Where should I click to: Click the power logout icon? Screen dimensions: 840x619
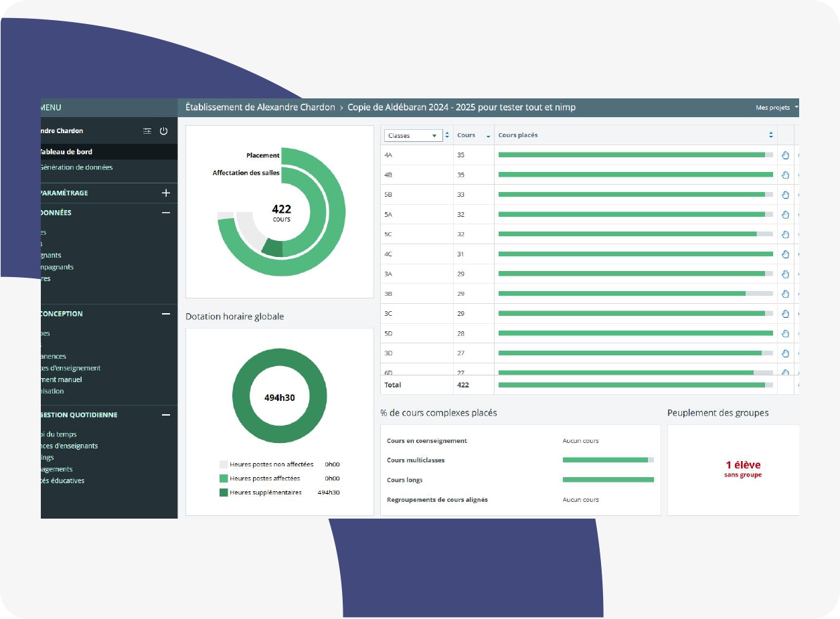163,131
